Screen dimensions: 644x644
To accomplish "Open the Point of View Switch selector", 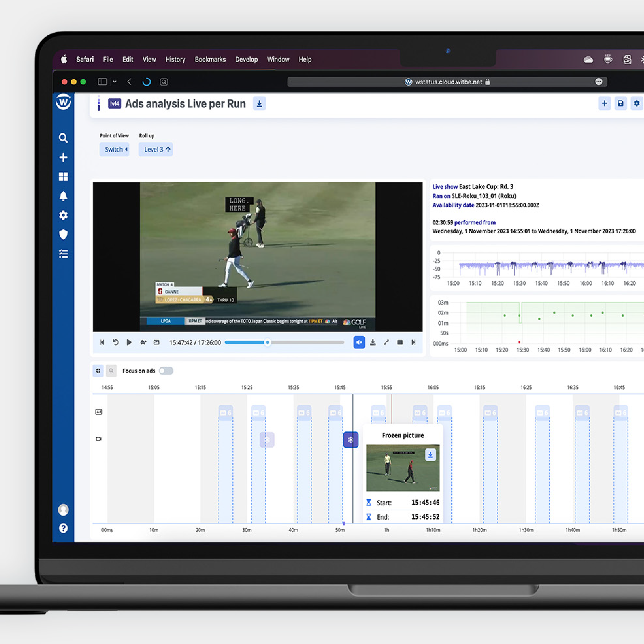I will 114,149.
